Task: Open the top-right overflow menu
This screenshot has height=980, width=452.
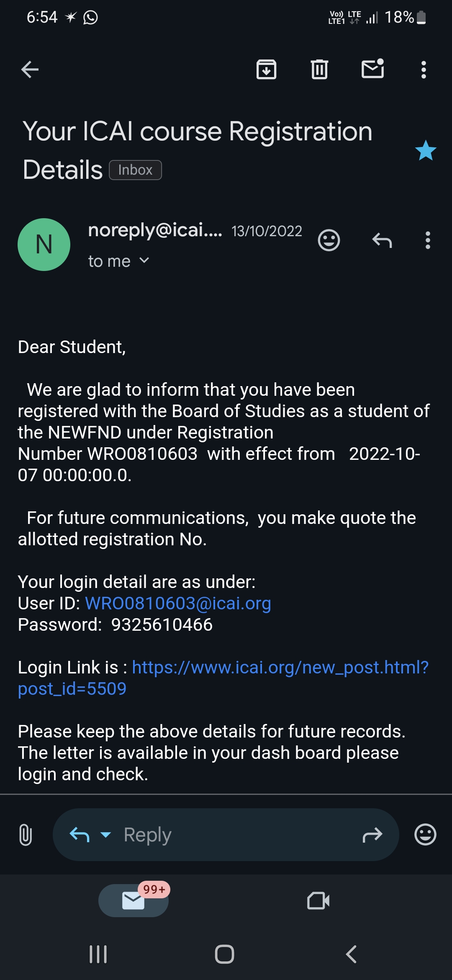Action: pyautogui.click(x=424, y=70)
